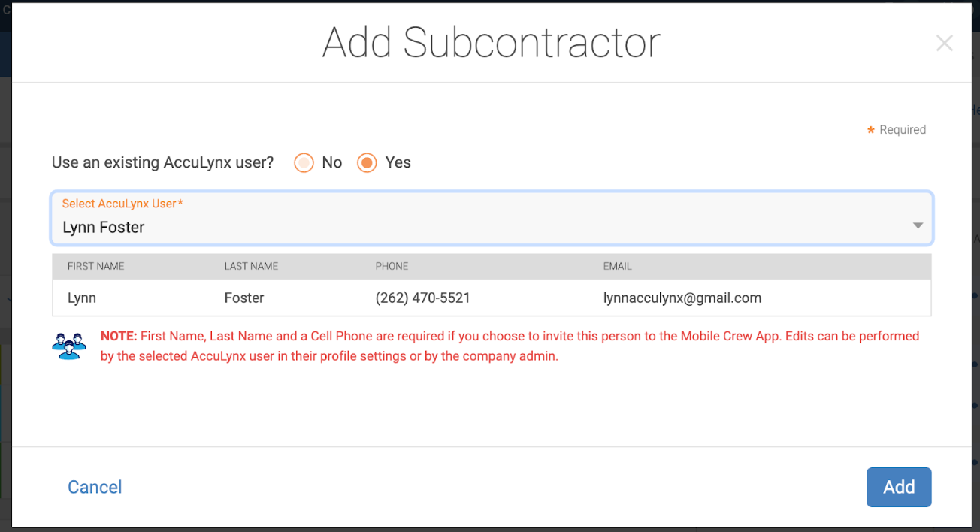Viewport: 980px width, 532px height.
Task: Click the LAST NAME column header
Action: 251,266
